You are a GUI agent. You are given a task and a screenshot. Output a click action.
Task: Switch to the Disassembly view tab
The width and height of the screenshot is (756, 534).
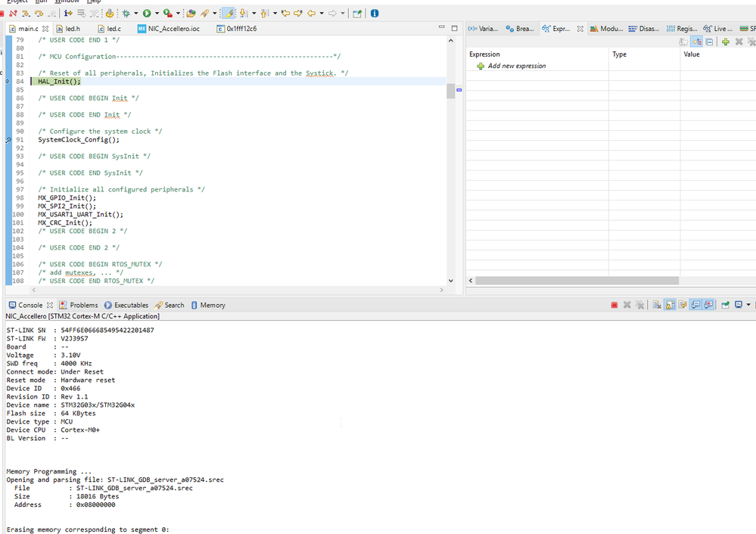coord(644,29)
